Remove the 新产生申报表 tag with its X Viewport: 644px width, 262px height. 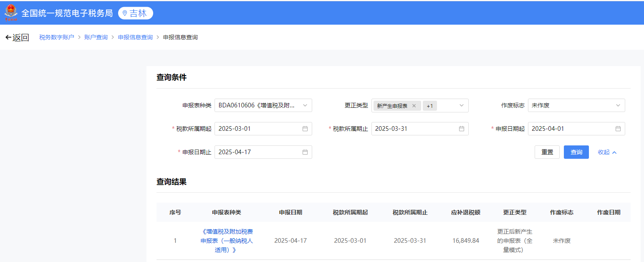[x=414, y=106]
